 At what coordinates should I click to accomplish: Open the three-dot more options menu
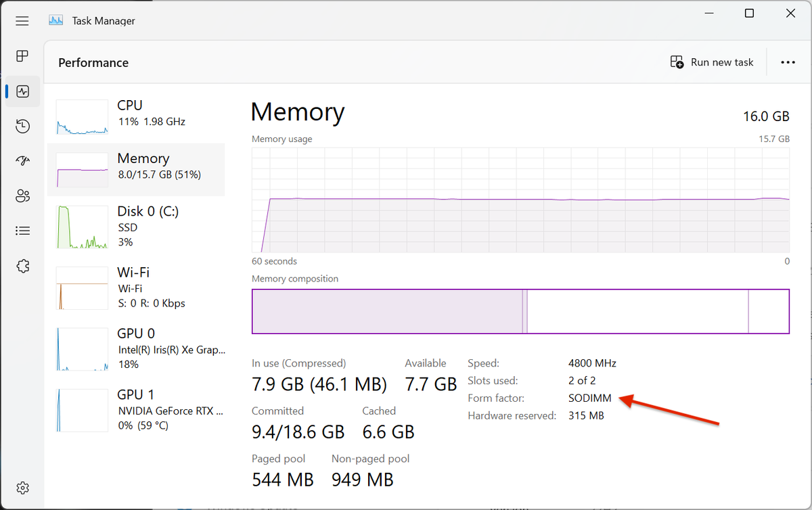(788, 62)
